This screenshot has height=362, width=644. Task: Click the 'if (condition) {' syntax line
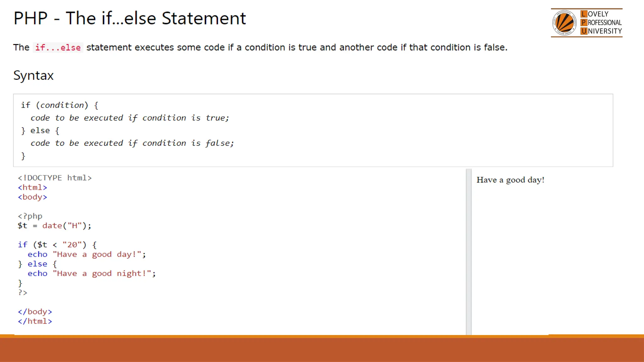(x=60, y=105)
